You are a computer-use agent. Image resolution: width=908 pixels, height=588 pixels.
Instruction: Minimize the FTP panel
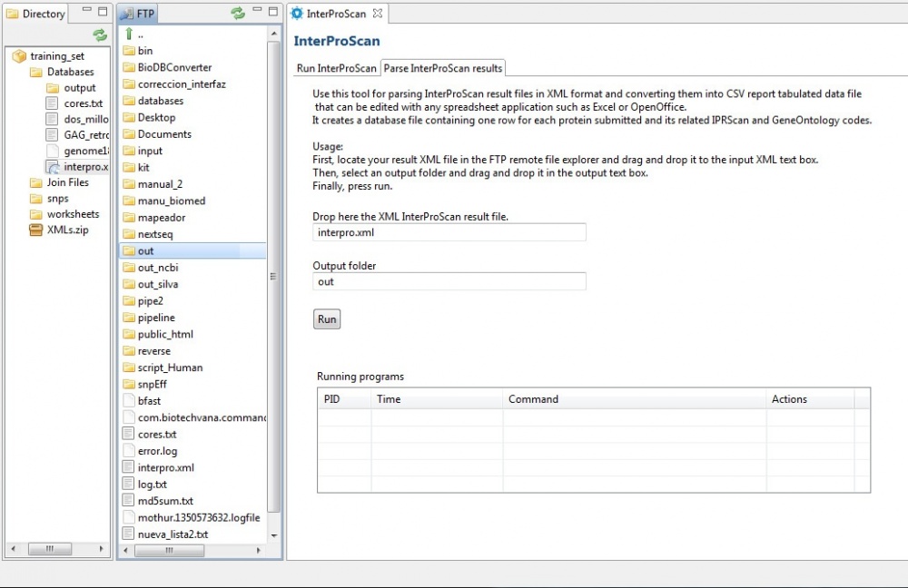tap(257, 11)
